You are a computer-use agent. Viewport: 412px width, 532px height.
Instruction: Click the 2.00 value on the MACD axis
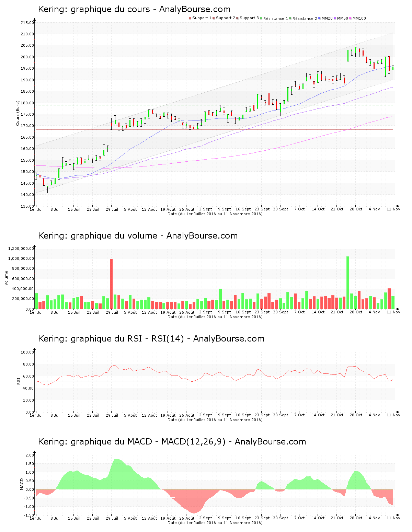(x=30, y=455)
